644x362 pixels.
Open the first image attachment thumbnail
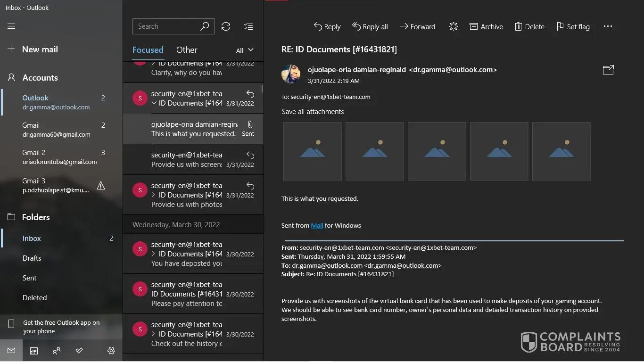[x=313, y=151]
